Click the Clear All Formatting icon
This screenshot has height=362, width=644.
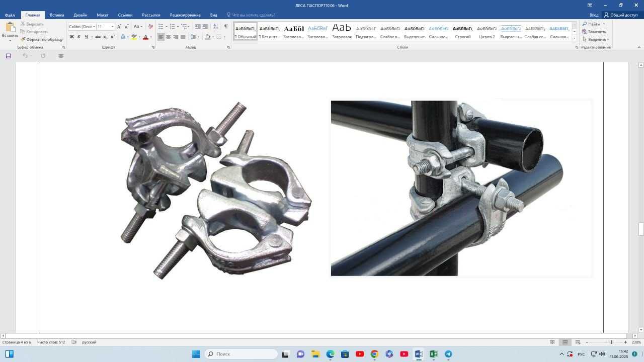(150, 27)
